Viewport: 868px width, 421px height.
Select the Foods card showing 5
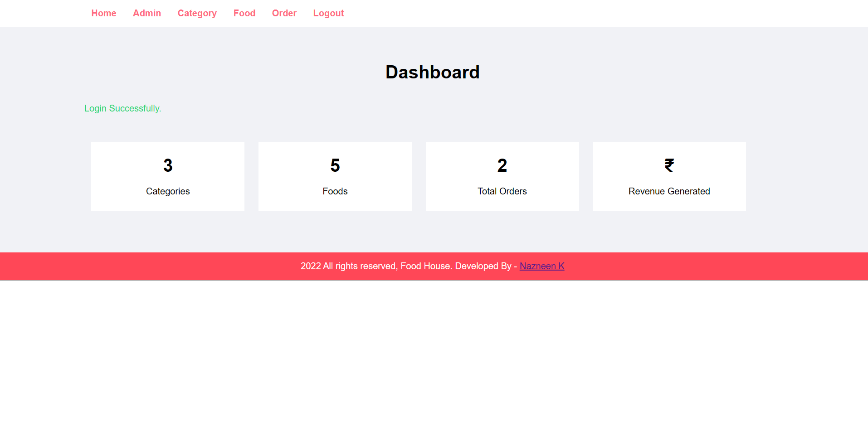(335, 176)
